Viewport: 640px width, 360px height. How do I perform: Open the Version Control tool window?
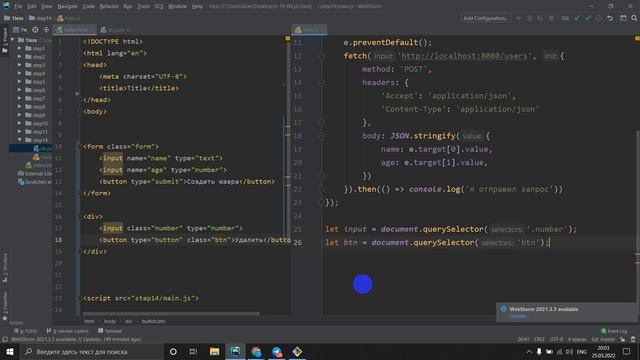(x=67, y=331)
